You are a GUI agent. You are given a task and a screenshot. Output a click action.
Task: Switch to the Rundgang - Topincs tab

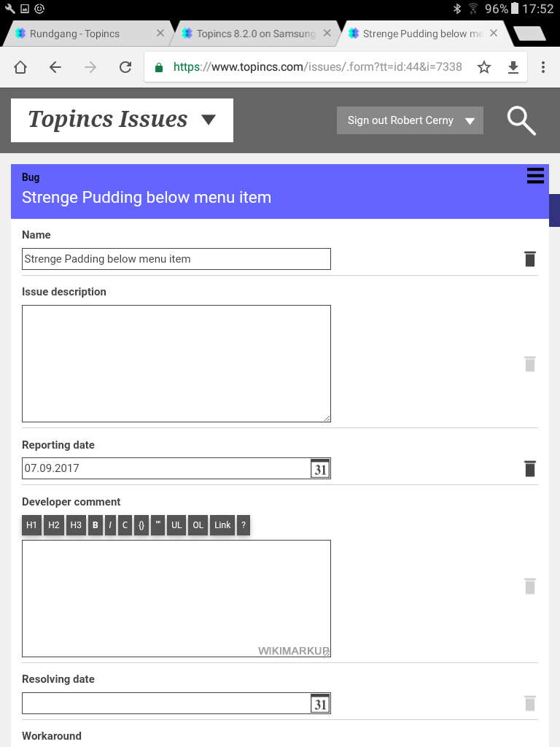point(74,34)
